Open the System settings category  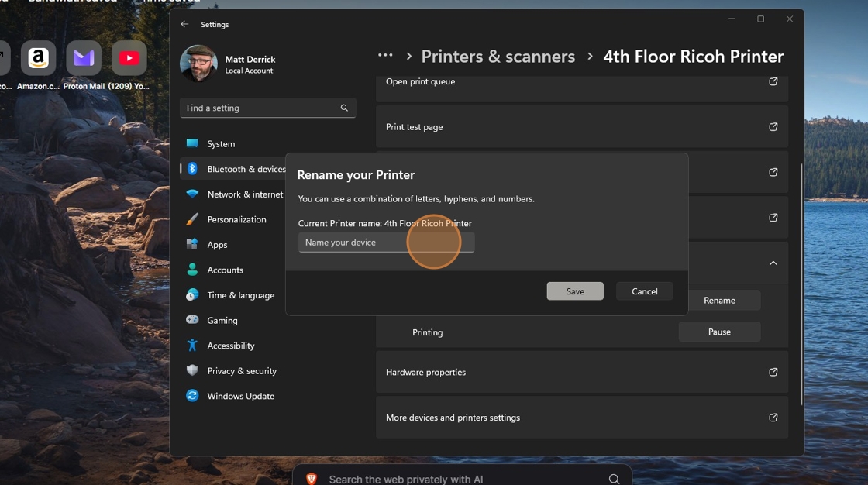[x=221, y=144]
